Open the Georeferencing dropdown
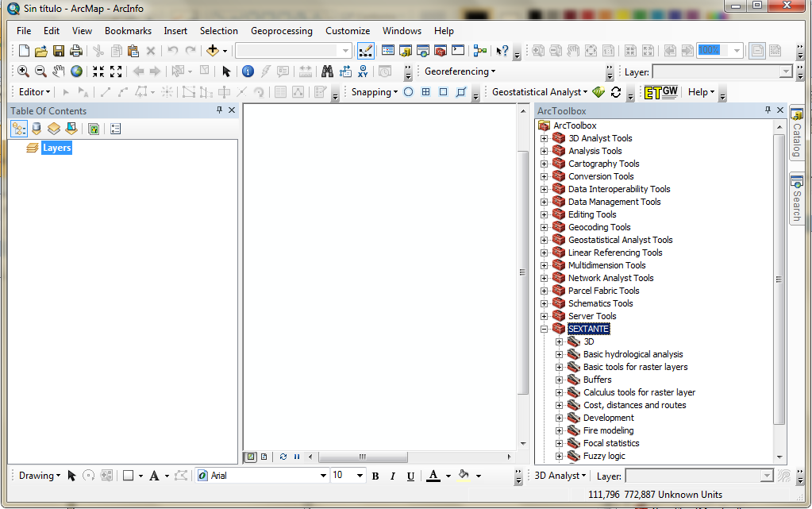This screenshot has height=509, width=812. click(x=460, y=71)
